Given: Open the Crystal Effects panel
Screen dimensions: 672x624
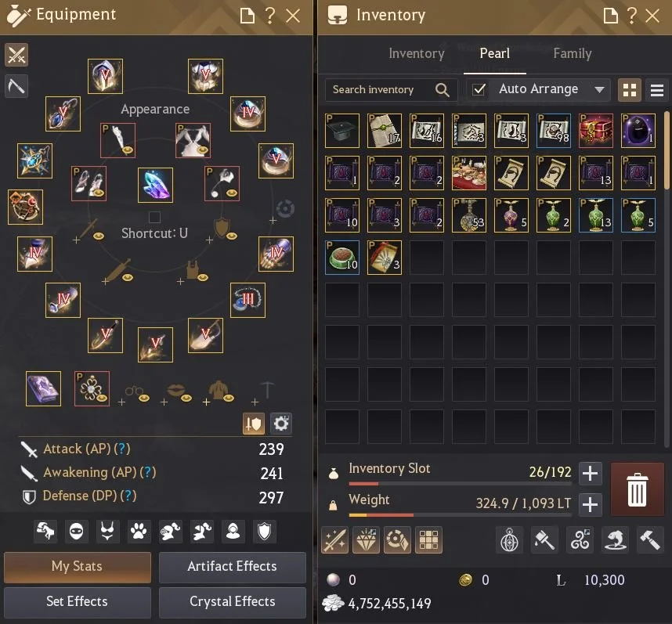Looking at the screenshot, I should [x=233, y=602].
